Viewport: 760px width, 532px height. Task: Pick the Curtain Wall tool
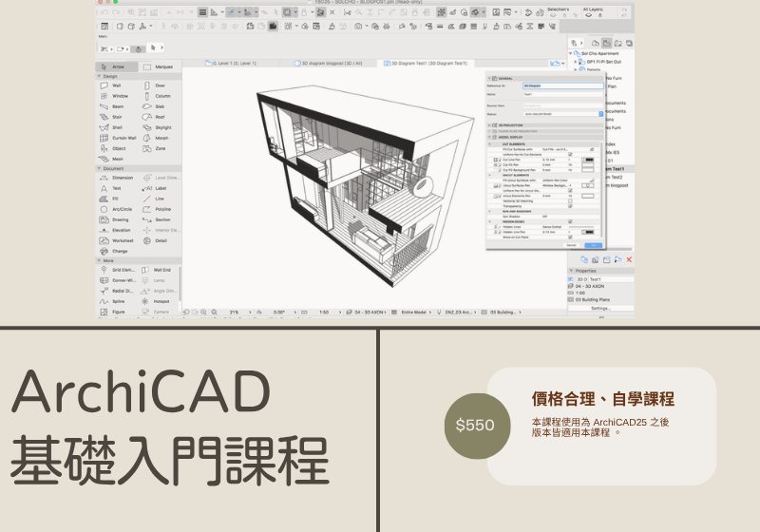[118, 138]
